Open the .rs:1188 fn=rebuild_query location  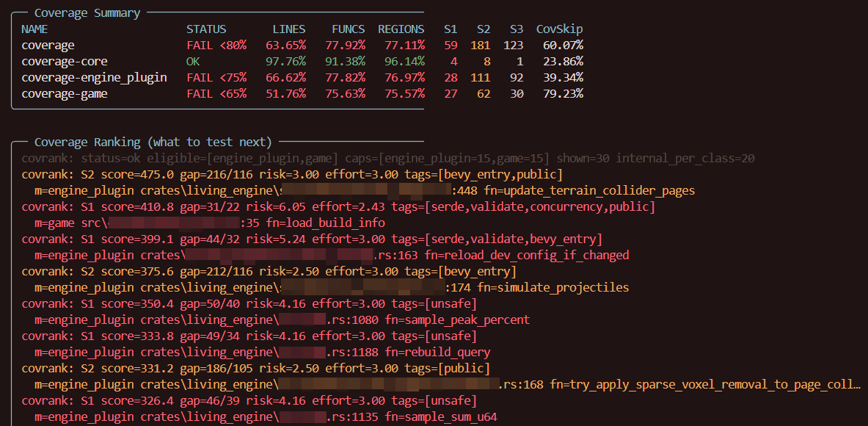pyautogui.click(x=408, y=353)
